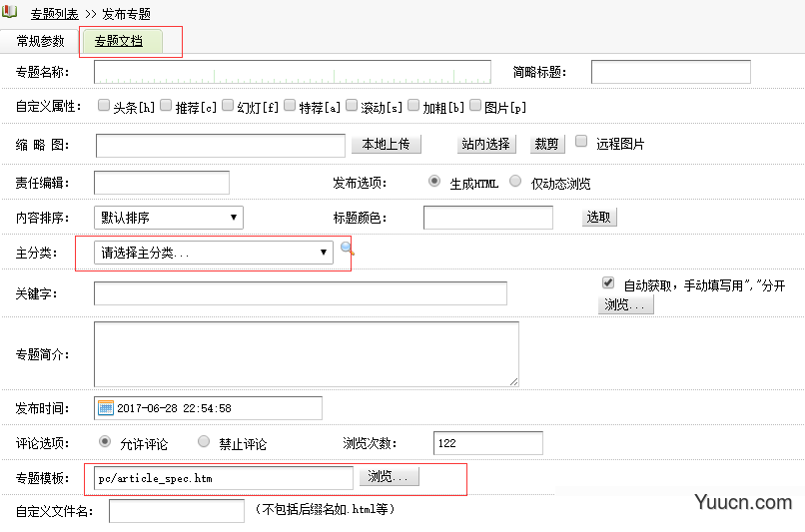Select the 仅动态浏览 radio option
This screenshot has height=532, width=805.
point(515,182)
